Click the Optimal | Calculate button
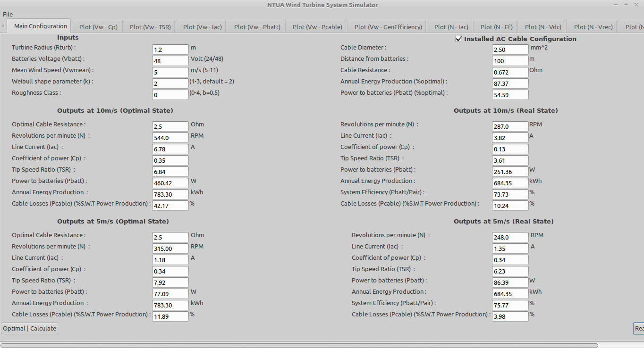This screenshot has height=348, width=644. point(30,328)
